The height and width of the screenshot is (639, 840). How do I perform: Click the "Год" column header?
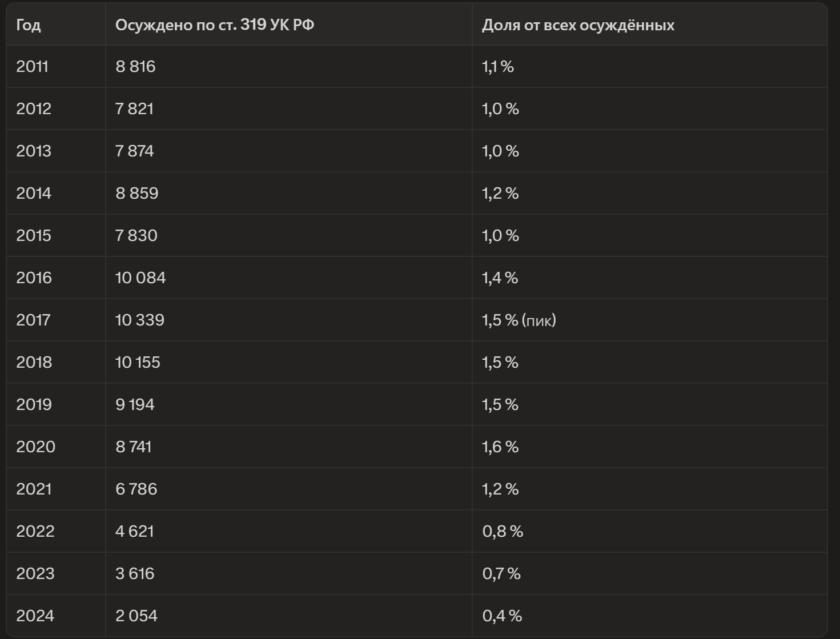click(29, 26)
